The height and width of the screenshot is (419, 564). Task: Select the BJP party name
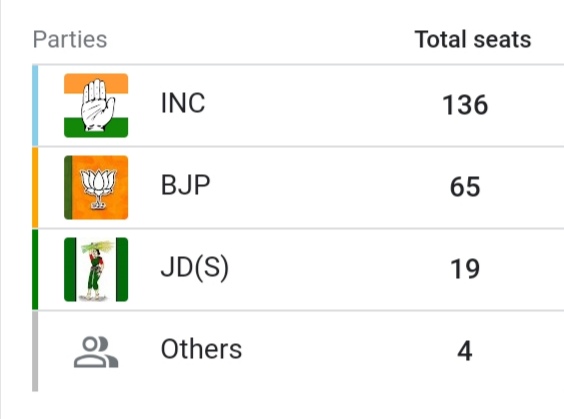coord(186,185)
